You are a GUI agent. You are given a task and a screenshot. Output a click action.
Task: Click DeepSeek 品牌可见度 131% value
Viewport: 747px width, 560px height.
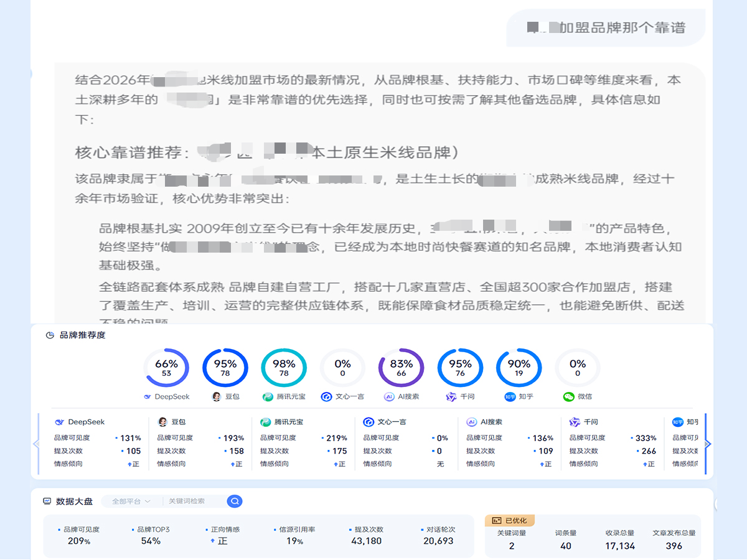pos(131,438)
